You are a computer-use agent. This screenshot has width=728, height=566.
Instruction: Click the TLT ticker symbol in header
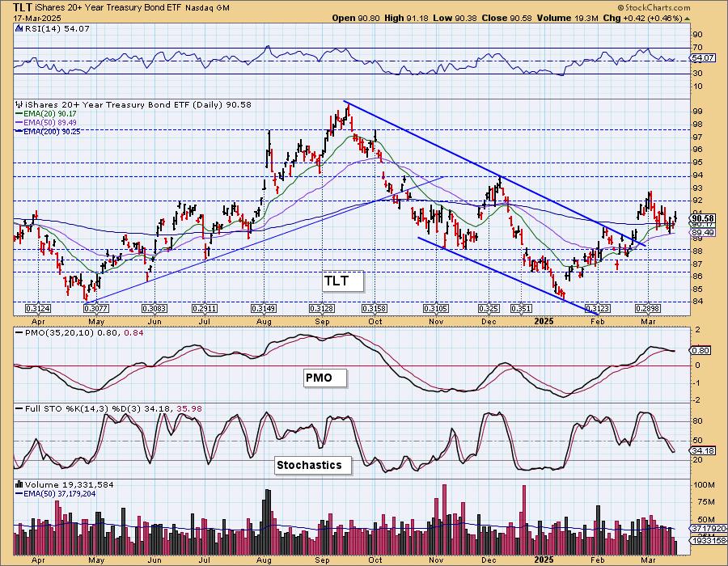point(22,7)
